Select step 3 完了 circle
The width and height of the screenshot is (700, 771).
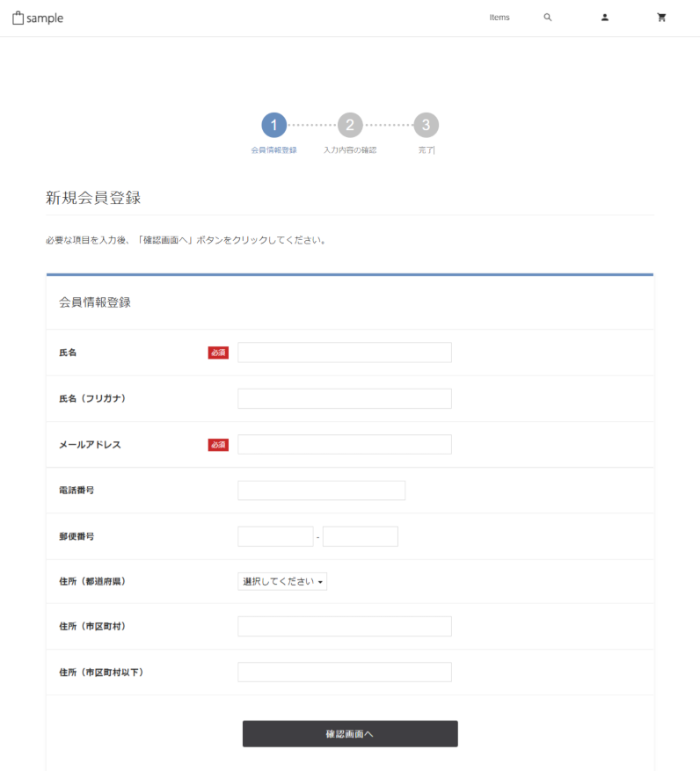426,125
